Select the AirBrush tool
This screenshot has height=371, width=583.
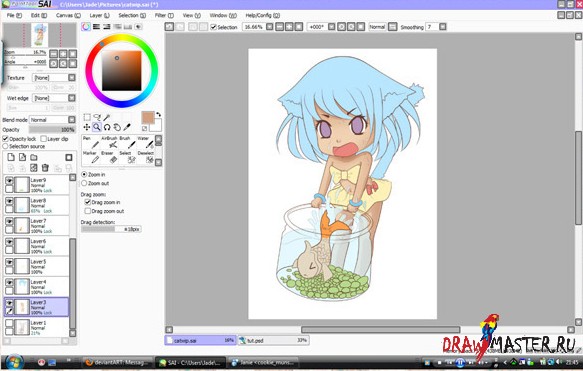tap(110, 142)
